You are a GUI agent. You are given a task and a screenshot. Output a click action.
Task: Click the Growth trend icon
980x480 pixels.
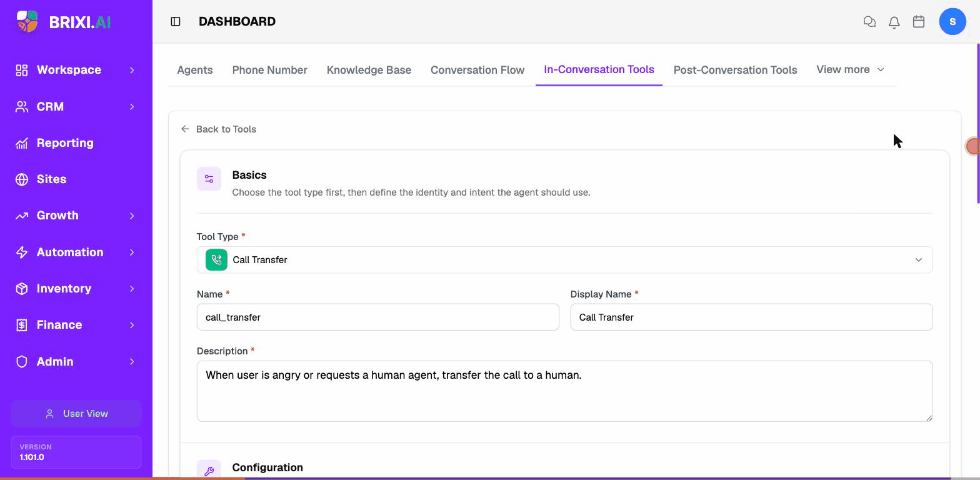(22, 216)
